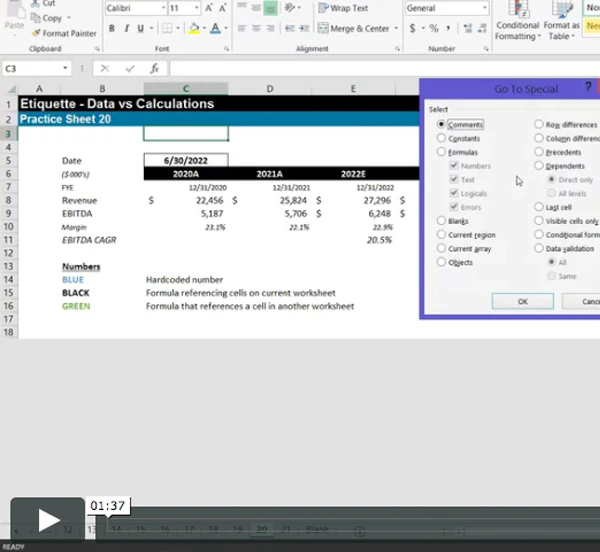This screenshot has height=552, width=600.
Task: Click Increase Decimal icon
Action: (468, 28)
